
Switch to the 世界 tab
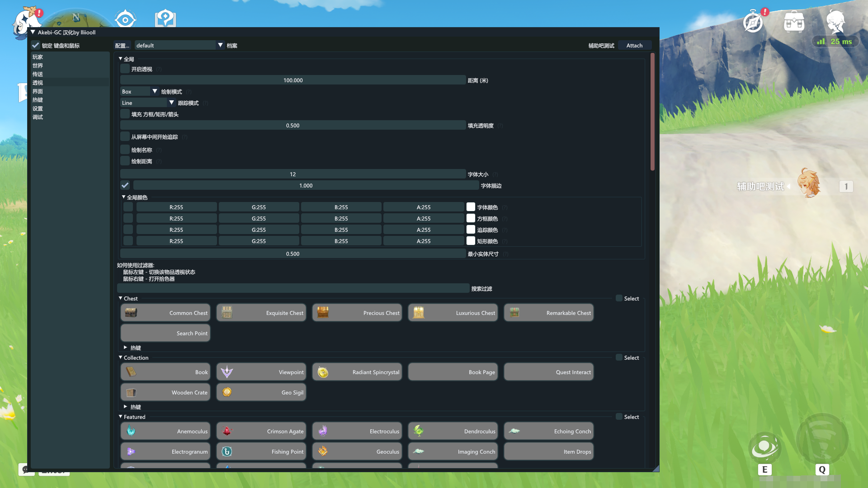click(x=70, y=66)
